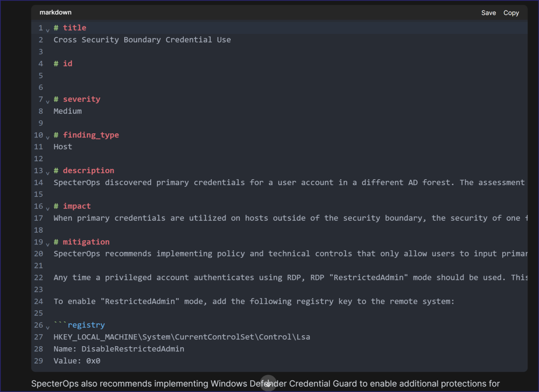This screenshot has width=539, height=392.
Task: Click line number 14 in the gutter
Action: pos(38,182)
